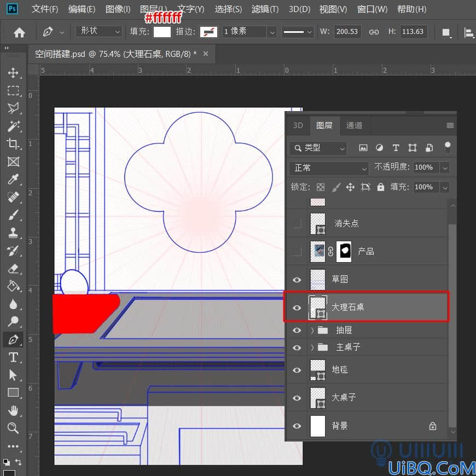Image resolution: width=476 pixels, height=476 pixels.
Task: Filter layers by adjustment layer icon
Action: pyautogui.click(x=379, y=148)
